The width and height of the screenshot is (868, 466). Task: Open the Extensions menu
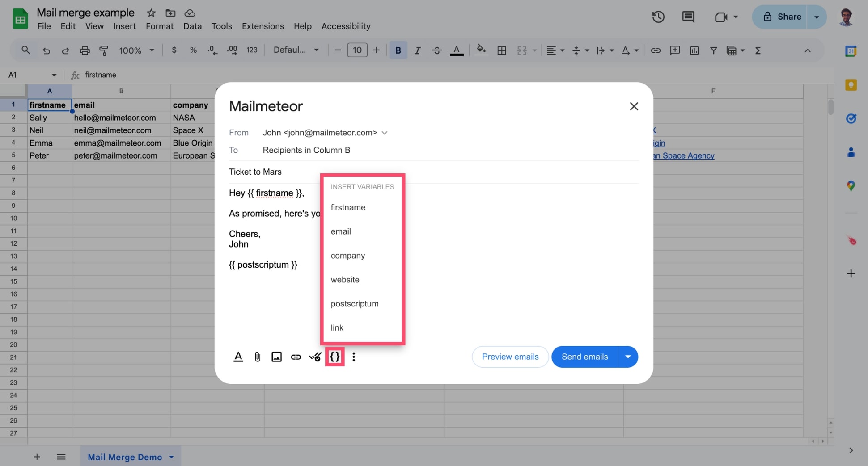coord(263,26)
